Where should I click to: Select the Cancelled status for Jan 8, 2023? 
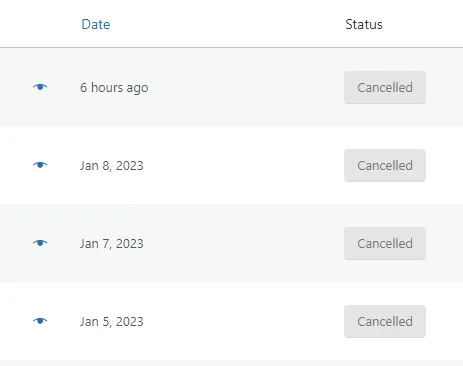click(385, 165)
